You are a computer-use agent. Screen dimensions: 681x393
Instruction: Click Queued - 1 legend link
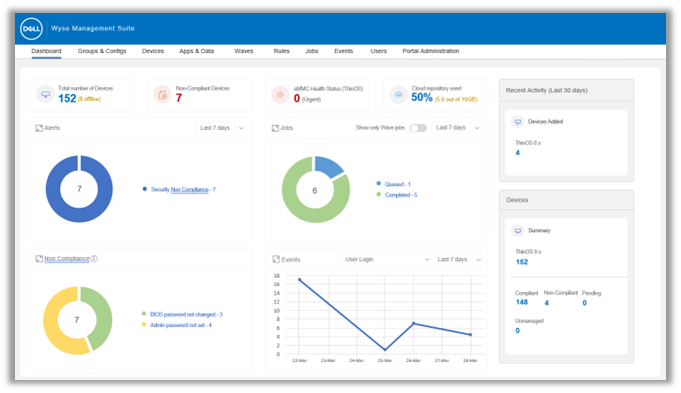coord(397,184)
